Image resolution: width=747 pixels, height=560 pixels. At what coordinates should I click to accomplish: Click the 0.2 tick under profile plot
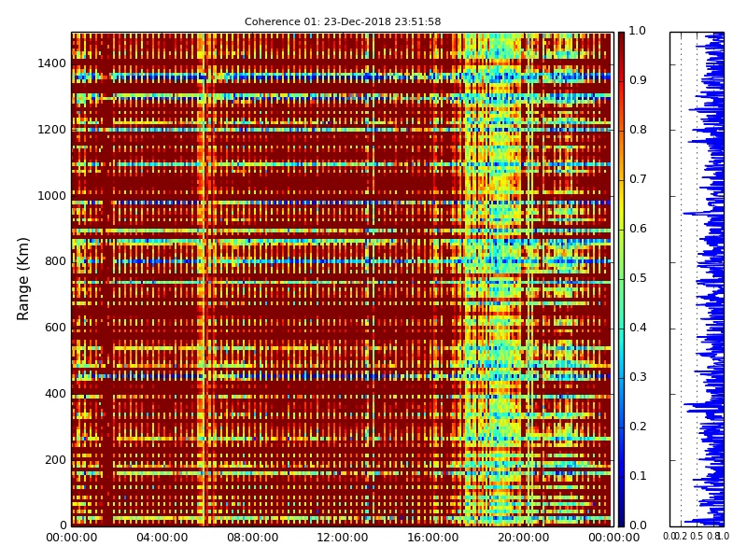coord(681,537)
